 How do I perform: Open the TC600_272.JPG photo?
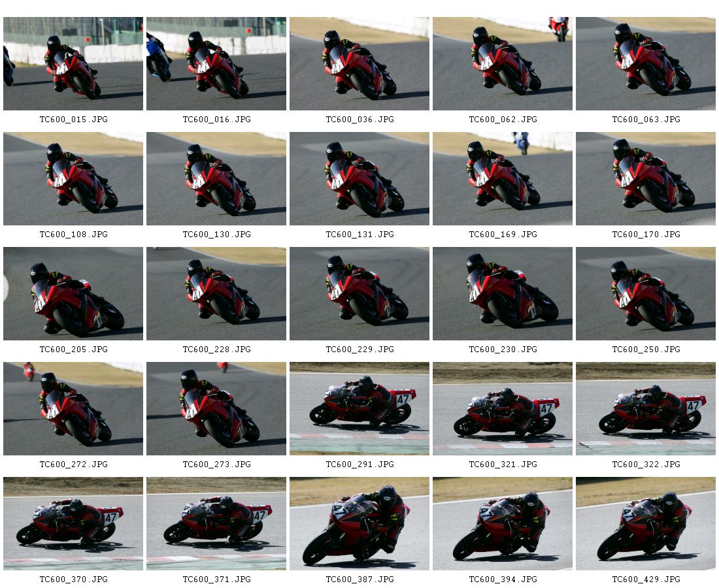point(73,409)
